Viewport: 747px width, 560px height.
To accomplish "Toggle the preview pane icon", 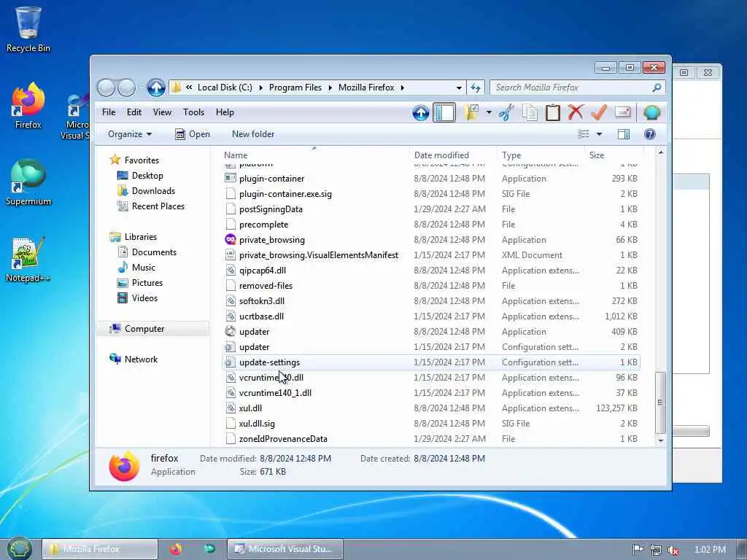I will tap(624, 134).
